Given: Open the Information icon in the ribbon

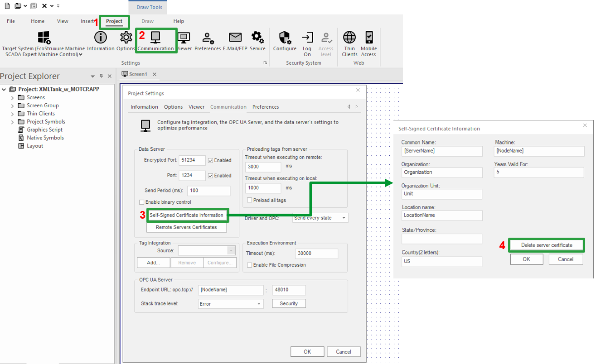Looking at the screenshot, I should click(100, 37).
